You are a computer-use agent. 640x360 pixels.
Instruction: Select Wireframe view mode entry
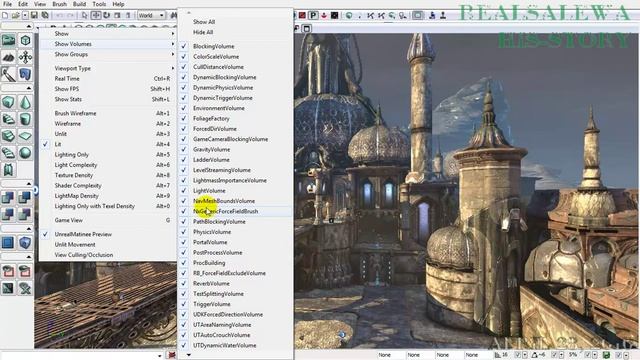pos(108,123)
